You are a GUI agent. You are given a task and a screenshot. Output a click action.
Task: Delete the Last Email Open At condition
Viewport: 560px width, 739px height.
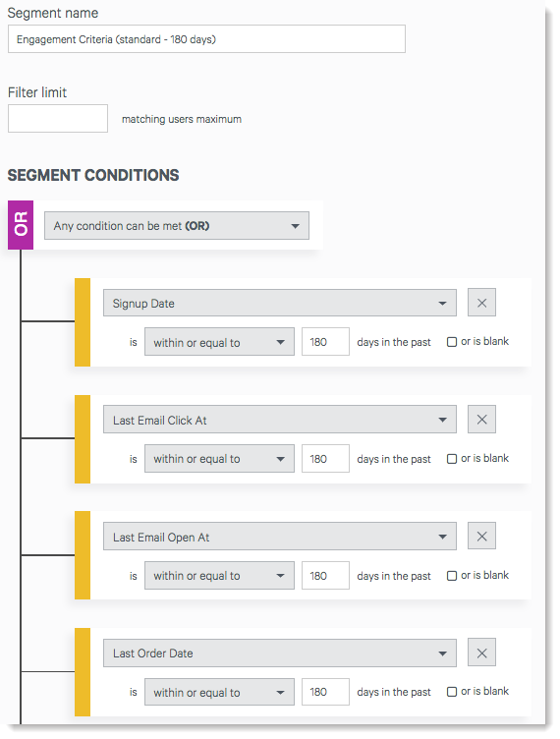point(481,536)
